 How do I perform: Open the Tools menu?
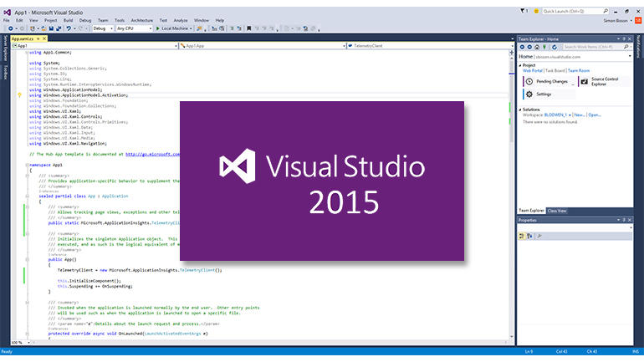[x=120, y=20]
